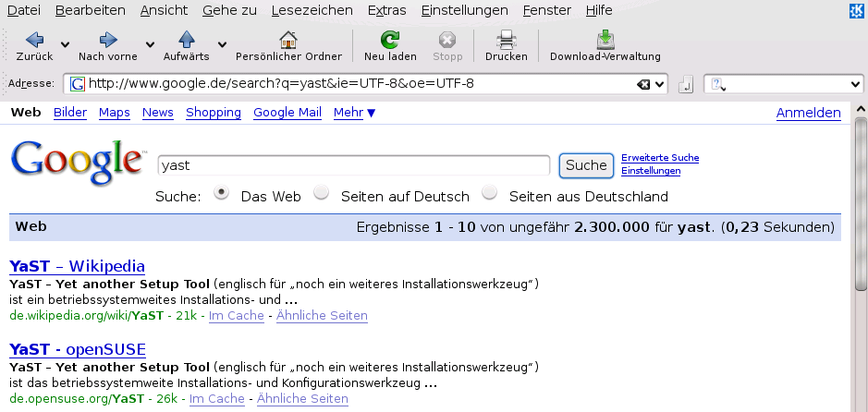Expand the toolbar search box dropdown

click(x=855, y=85)
